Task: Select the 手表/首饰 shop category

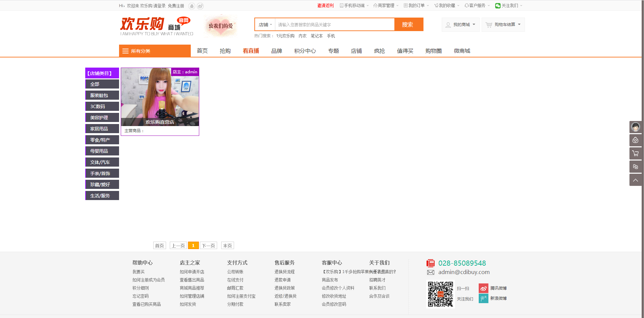Action: pyautogui.click(x=102, y=173)
